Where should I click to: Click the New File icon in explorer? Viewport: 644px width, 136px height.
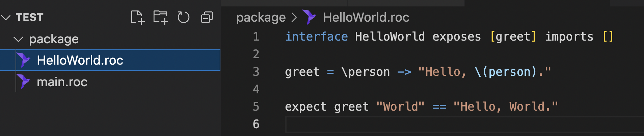(137, 17)
